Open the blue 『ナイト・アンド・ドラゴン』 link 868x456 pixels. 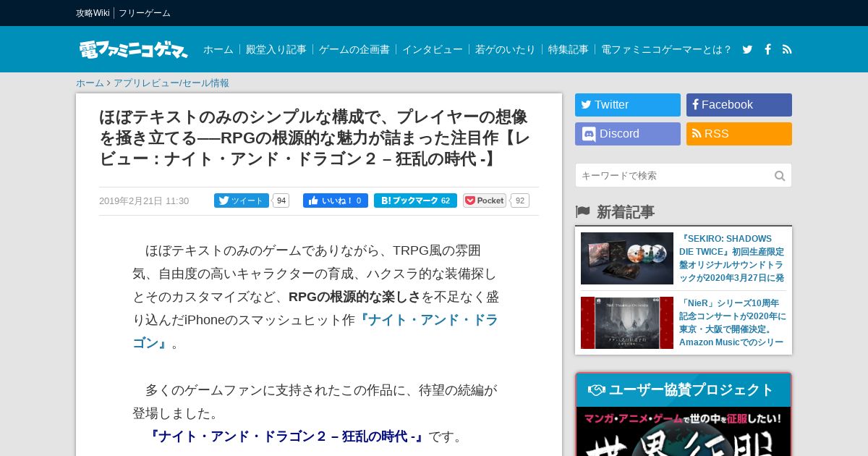[315, 332]
